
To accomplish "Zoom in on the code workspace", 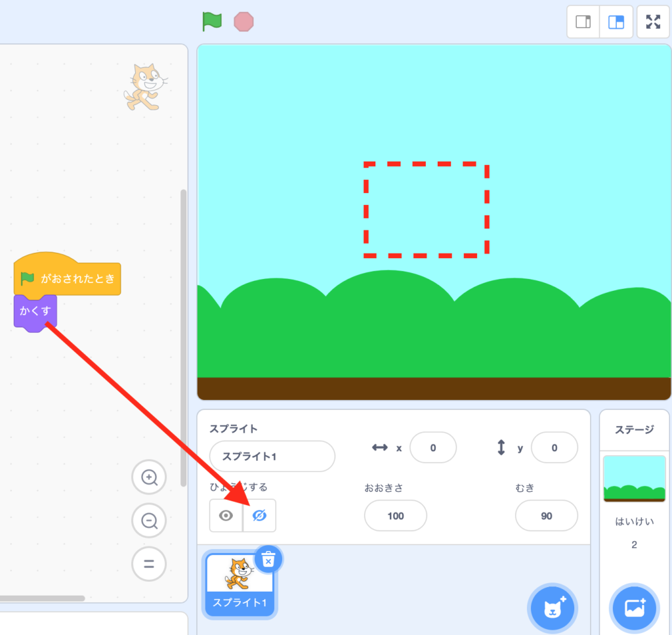I will [149, 477].
